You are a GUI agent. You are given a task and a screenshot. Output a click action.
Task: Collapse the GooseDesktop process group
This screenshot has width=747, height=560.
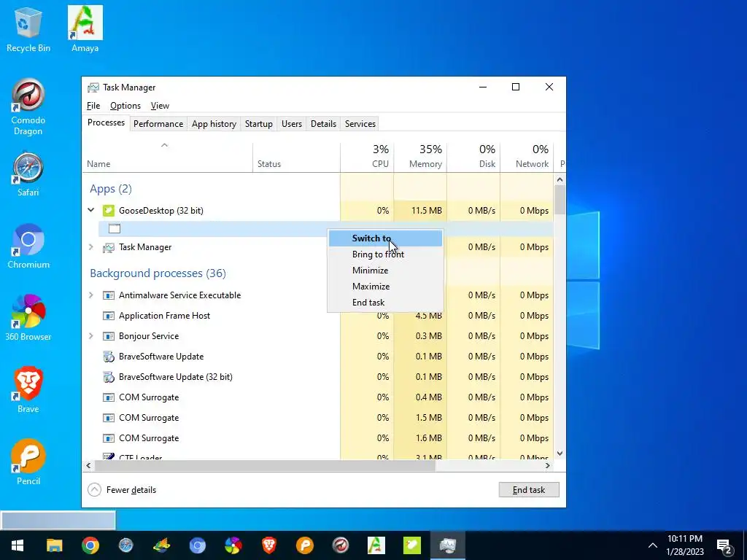coord(91,210)
